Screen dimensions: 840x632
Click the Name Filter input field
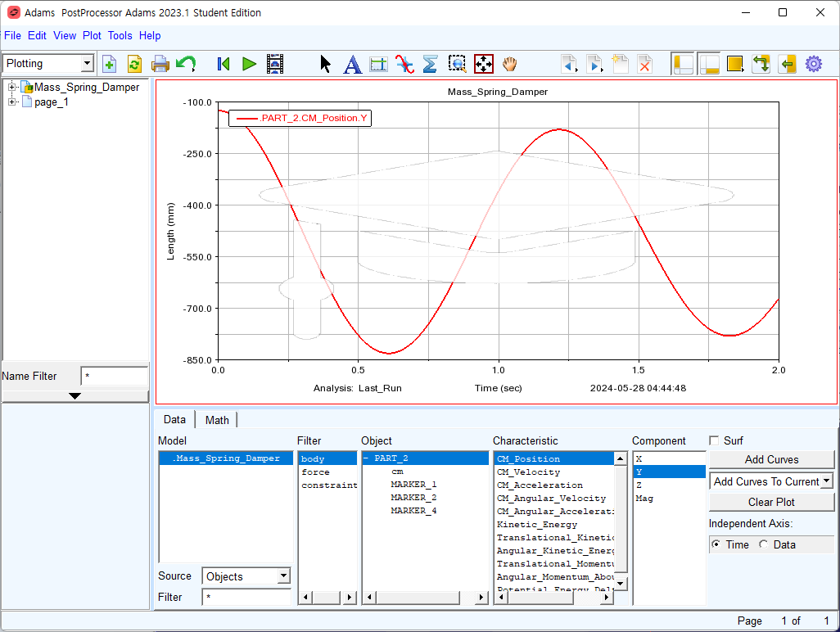click(x=114, y=376)
